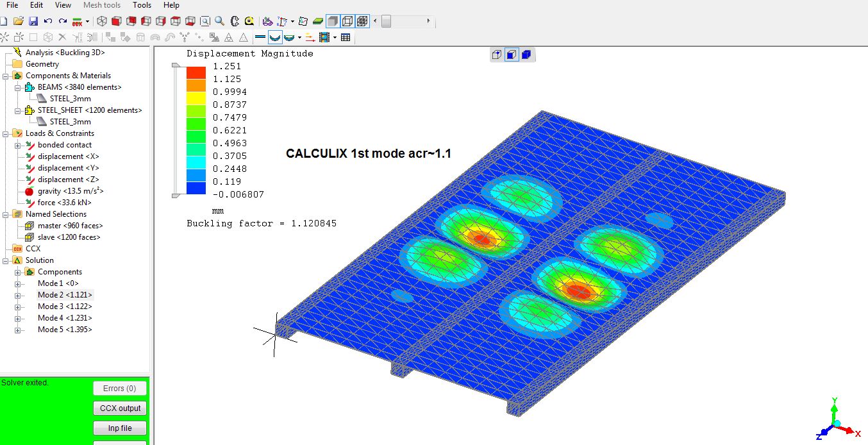Switch to the isometric wireframe cube view
Screen dimensions: 868x445
tap(102, 21)
